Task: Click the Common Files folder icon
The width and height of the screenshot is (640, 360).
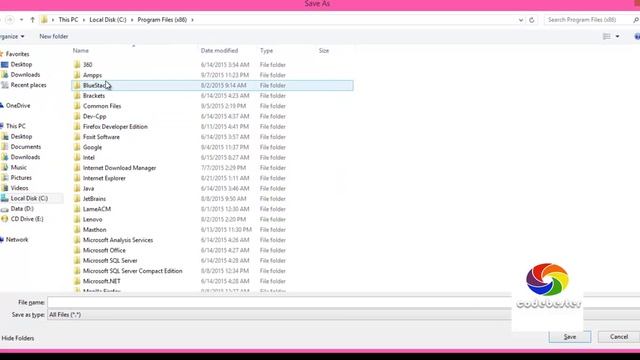Action: [x=77, y=106]
